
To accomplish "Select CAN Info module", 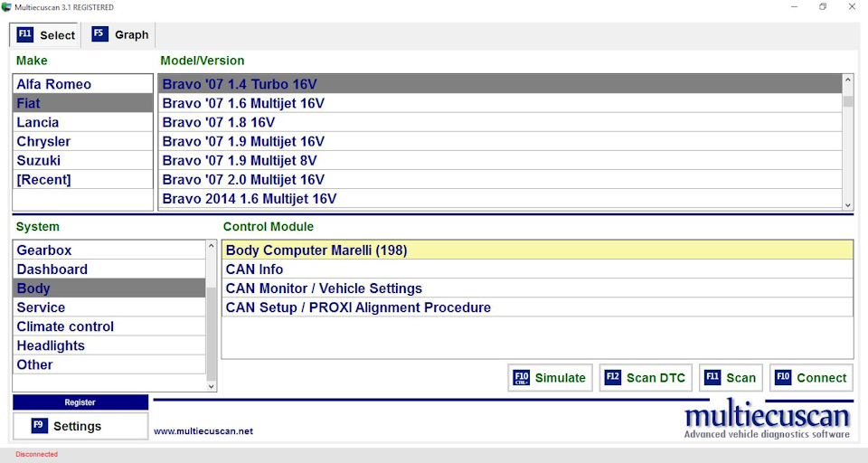I will coord(537,269).
